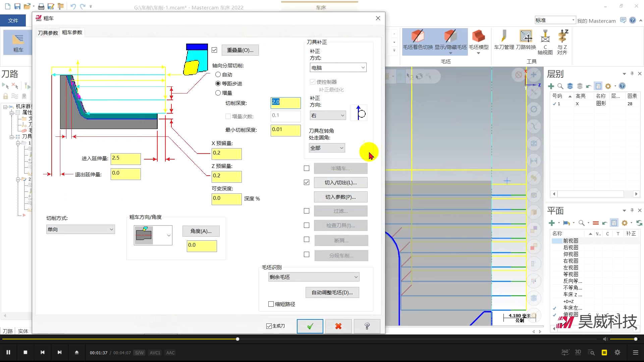Click the dialog help question-mark button
This screenshot has width=644, height=362.
click(367, 326)
